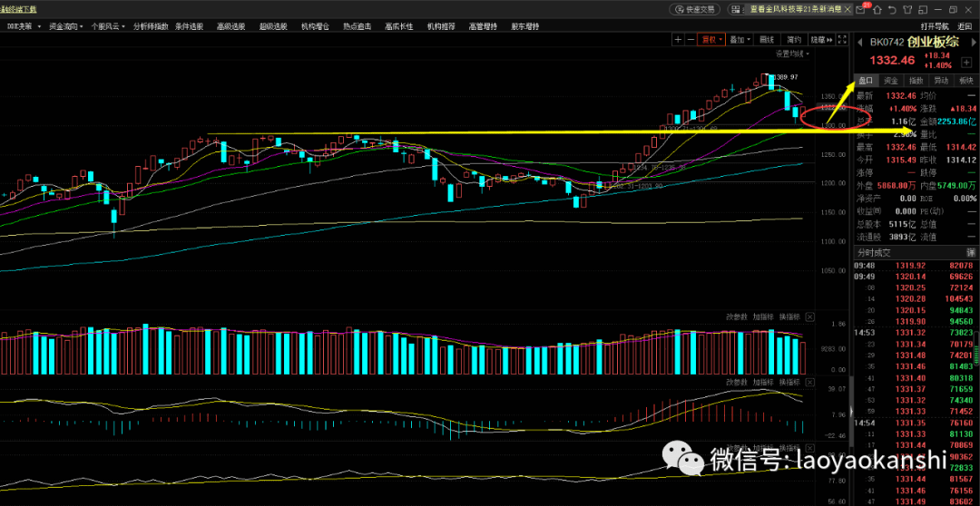980x506 pixels.
Task: Go to the home page icon
Action: [x=877, y=9]
